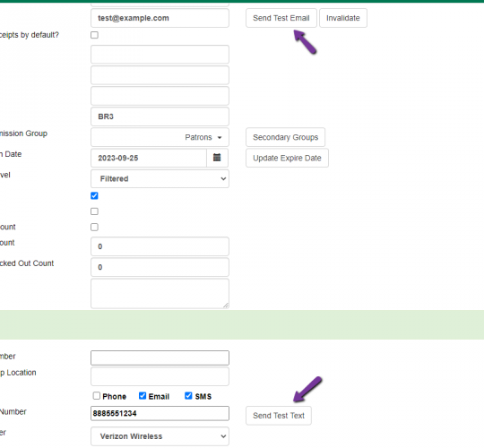Screen dimensions: 484x448
Task: Select the expire date 2023-09-25 field
Action: [x=149, y=158]
